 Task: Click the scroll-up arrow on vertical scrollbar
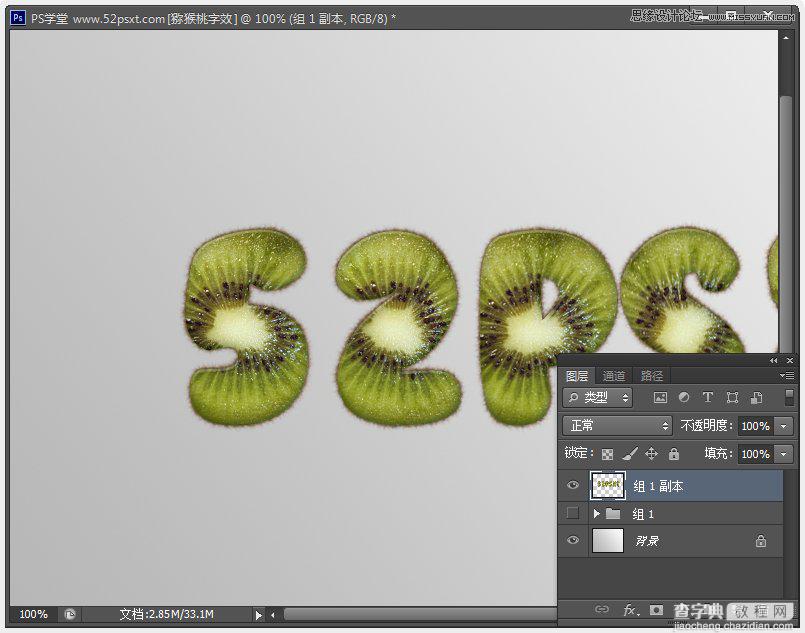(785, 37)
